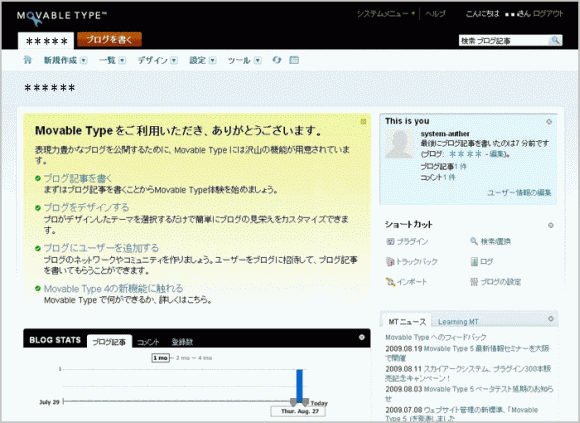The height and width of the screenshot is (423, 580).
Task: Open Movable Type へのフィードバック link
Action: 436,337
